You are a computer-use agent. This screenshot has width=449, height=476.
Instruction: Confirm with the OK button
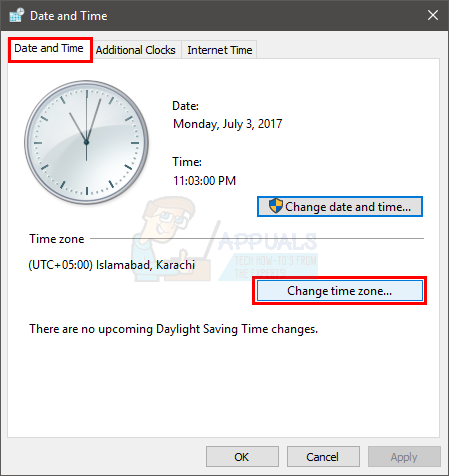[x=242, y=457]
